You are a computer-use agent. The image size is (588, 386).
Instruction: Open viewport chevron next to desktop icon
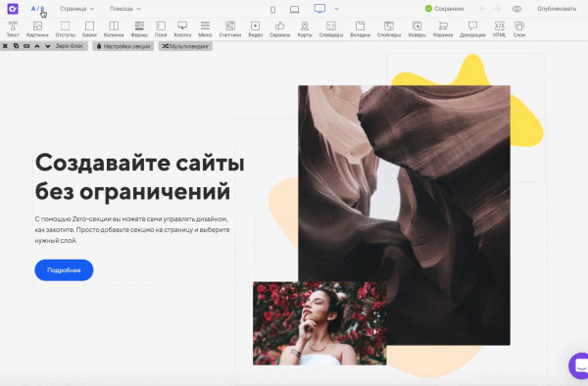point(337,9)
